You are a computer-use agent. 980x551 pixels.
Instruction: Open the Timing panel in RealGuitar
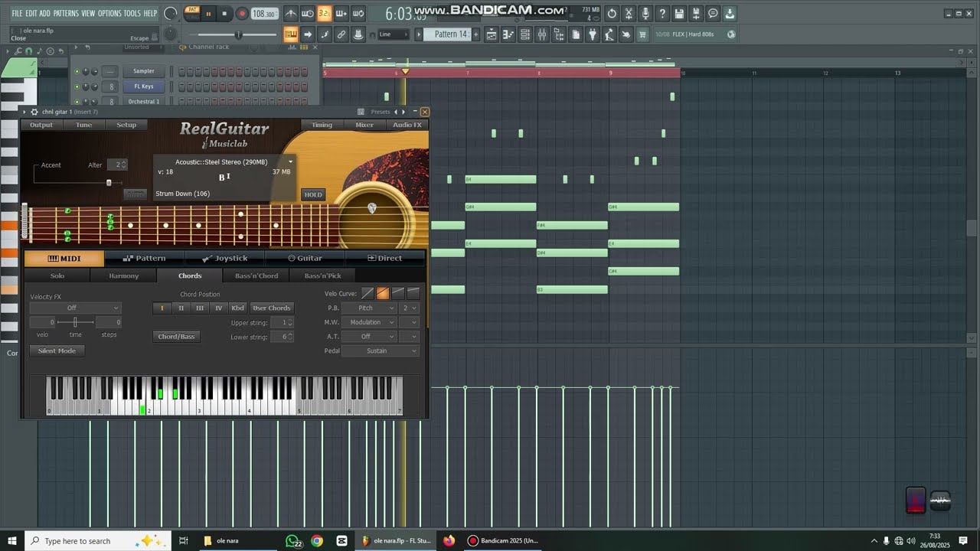coord(322,125)
